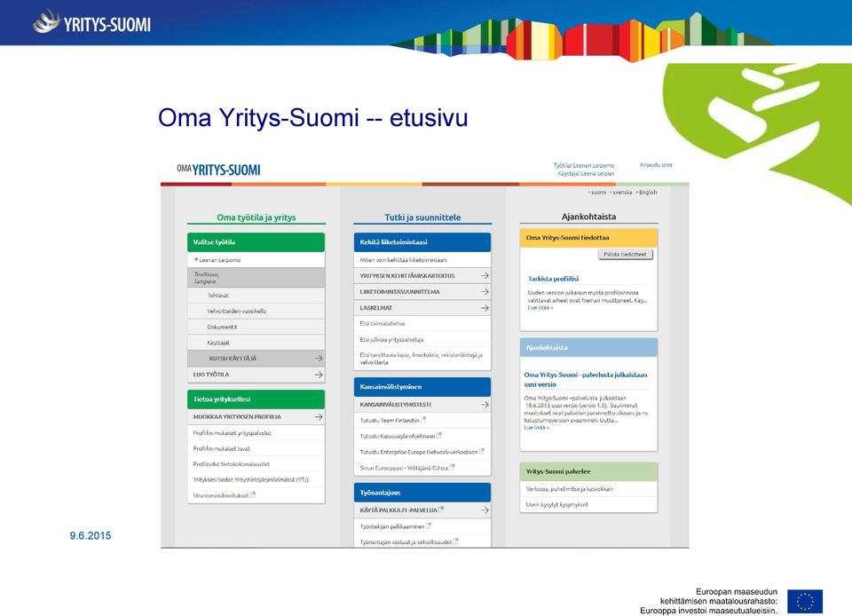Click the 9.6.2015 date text

tap(91, 535)
